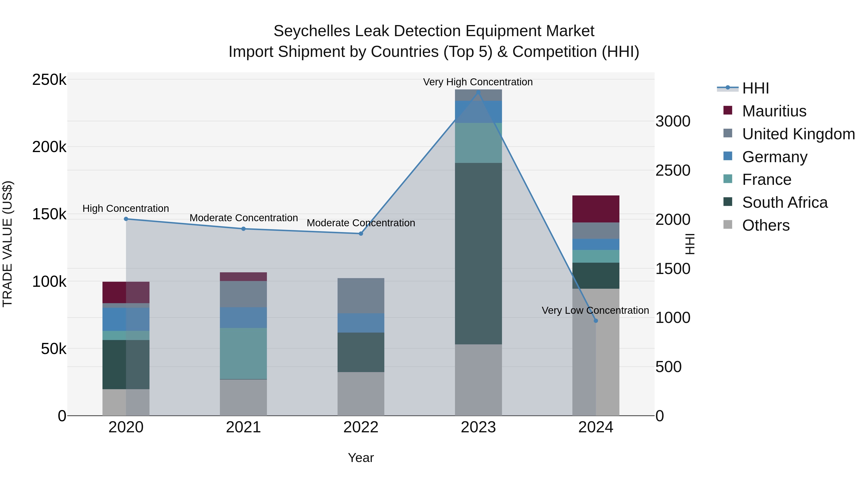Viewport: 868px width, 488px height.
Task: Click the 2023 South Africa bar segment
Action: pos(478,254)
